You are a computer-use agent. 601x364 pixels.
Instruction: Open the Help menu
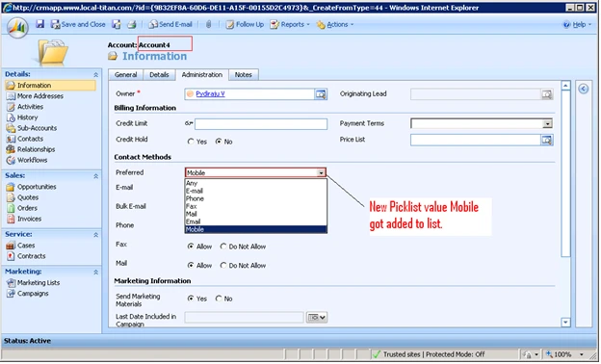point(577,24)
